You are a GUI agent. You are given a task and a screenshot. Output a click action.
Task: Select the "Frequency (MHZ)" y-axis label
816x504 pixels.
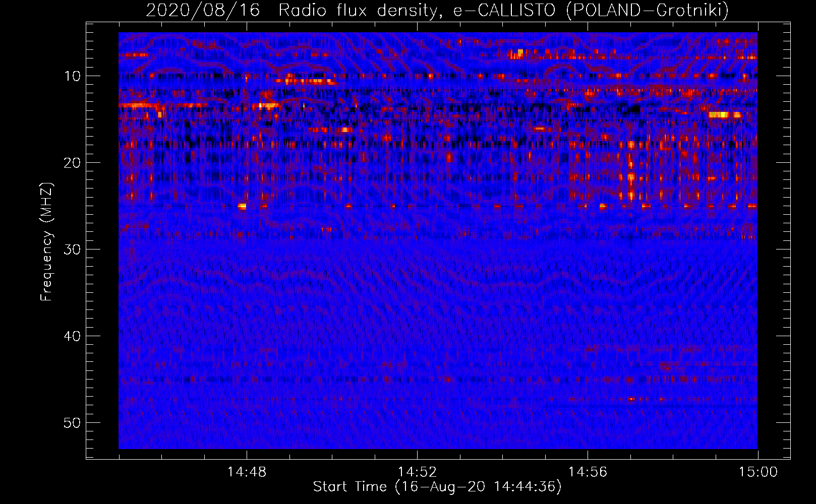click(x=46, y=241)
